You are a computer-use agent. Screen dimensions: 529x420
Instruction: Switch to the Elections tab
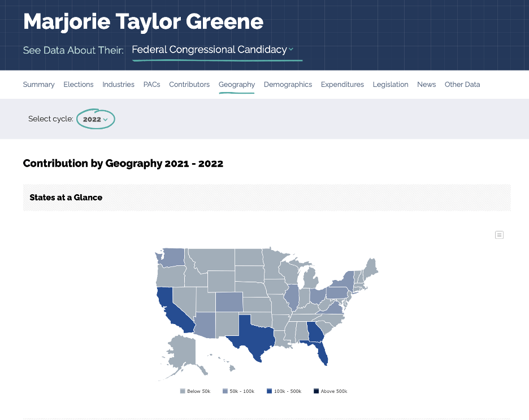79,85
